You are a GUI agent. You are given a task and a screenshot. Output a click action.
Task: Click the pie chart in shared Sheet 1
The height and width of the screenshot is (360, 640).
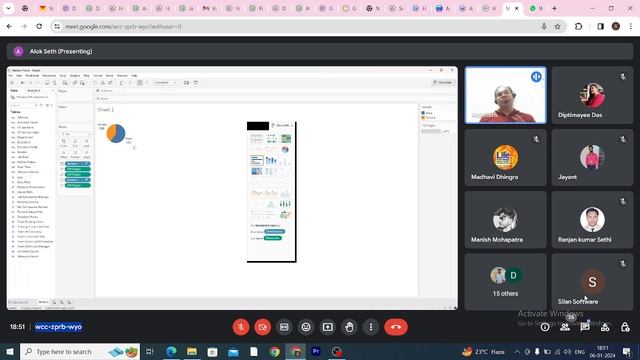click(x=116, y=133)
